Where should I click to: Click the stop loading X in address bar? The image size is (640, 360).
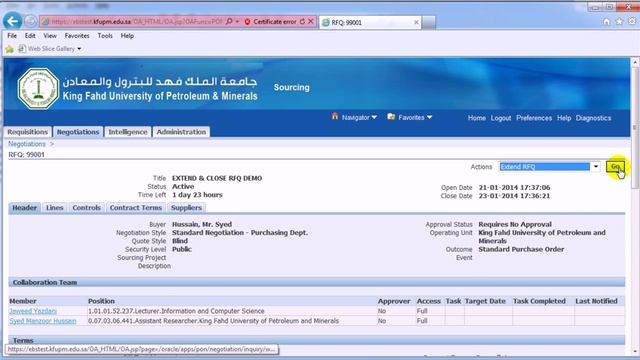pyautogui.click(x=311, y=21)
